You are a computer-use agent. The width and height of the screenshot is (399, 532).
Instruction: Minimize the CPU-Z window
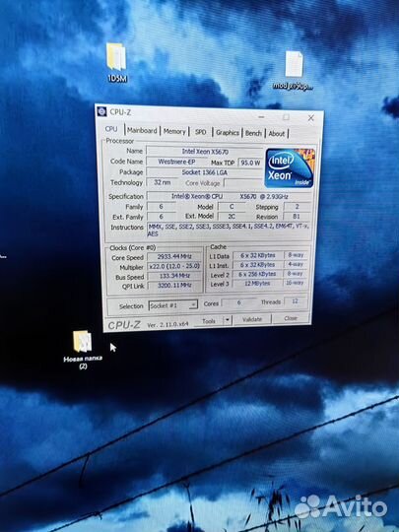pos(261,116)
